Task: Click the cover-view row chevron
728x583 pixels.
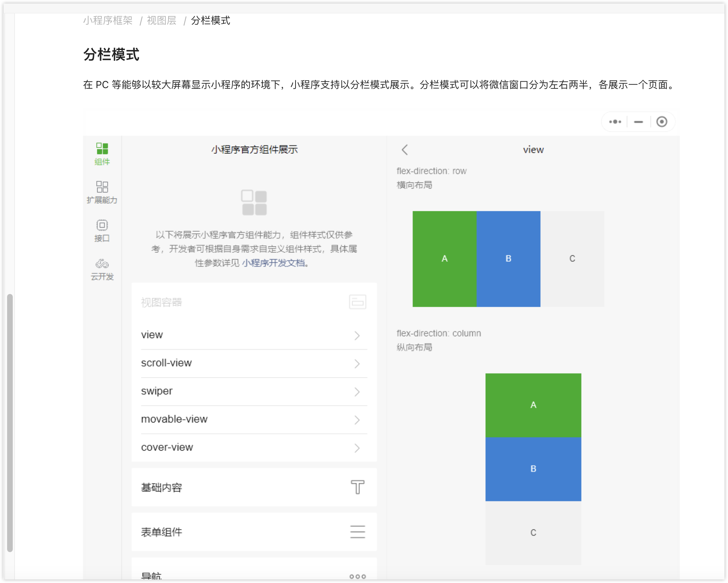Action: tap(357, 448)
